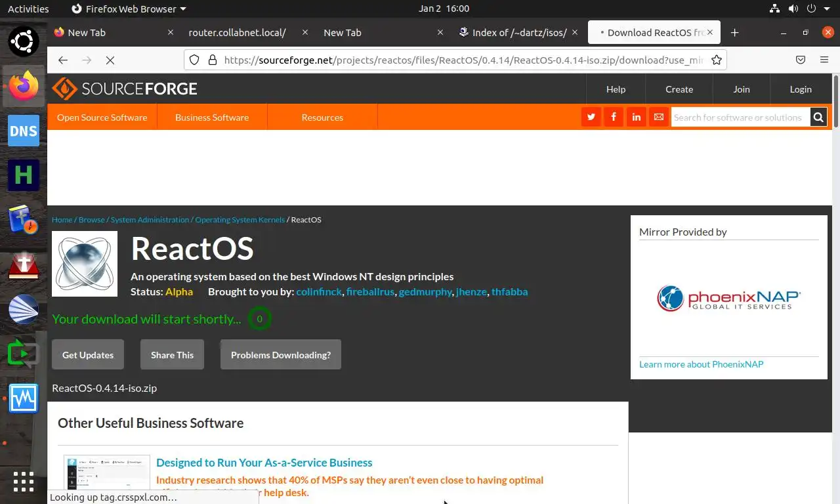Screen dimensions: 840x504
Task: Open SourceForge Facebook icon
Action: click(614, 117)
